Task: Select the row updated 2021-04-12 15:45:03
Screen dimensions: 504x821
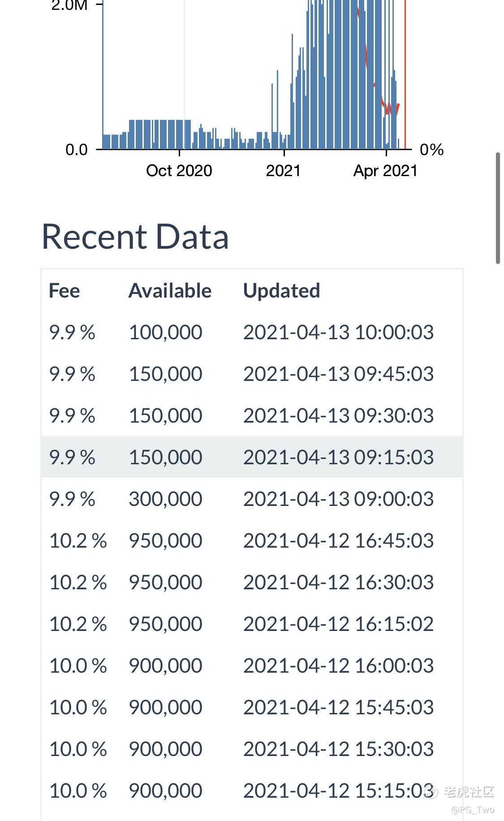Action: click(252, 707)
